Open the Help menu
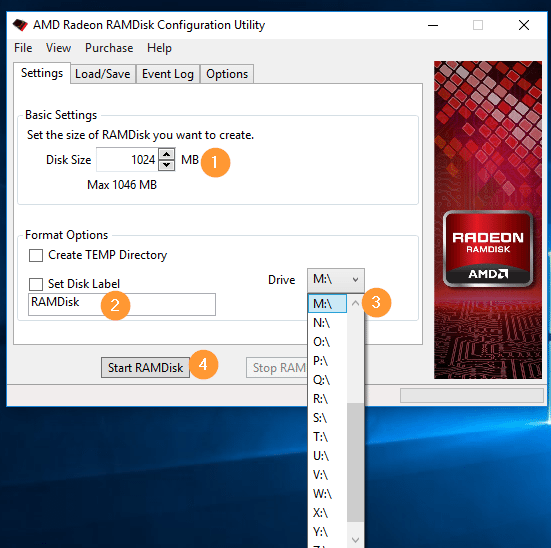The width and height of the screenshot is (551, 548). [159, 48]
